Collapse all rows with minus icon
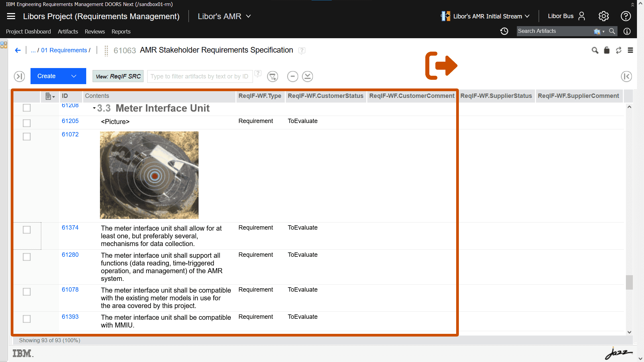The image size is (644, 362). (292, 76)
